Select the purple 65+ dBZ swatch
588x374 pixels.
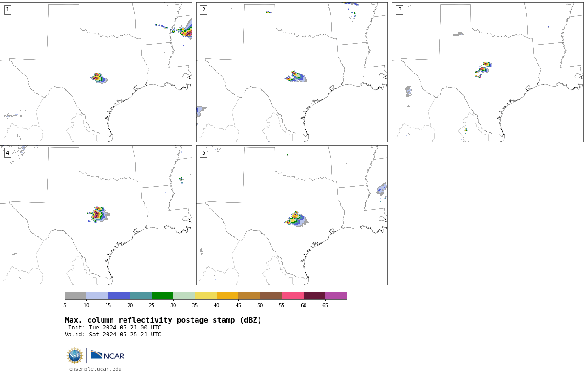click(x=336, y=296)
